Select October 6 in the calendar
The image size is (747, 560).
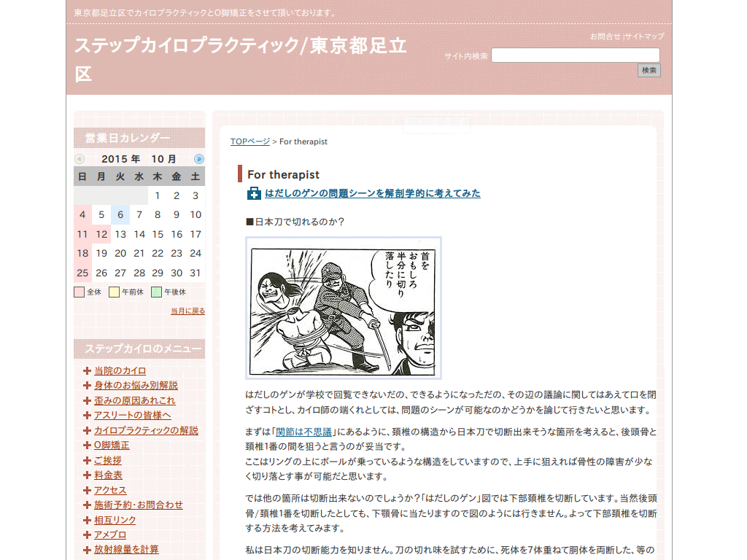point(120,215)
